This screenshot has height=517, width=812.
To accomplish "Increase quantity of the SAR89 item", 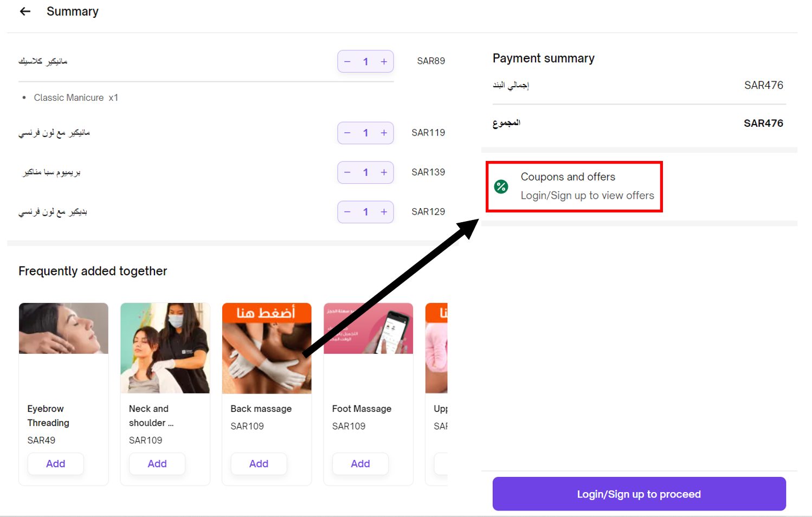I will [384, 62].
